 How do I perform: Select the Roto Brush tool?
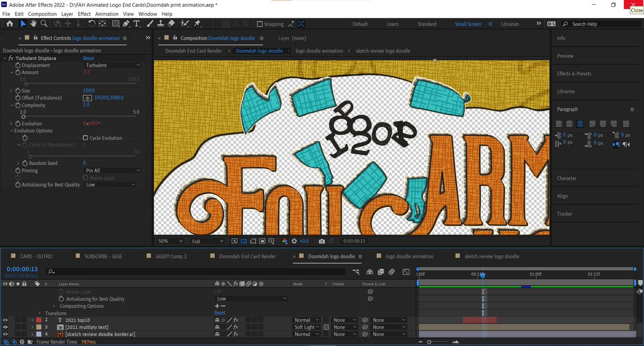click(x=185, y=24)
